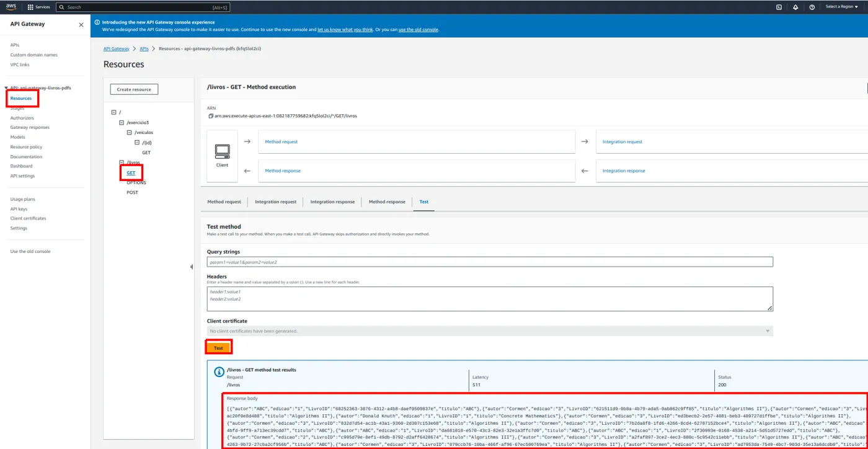868x449 pixels.
Task: Click the info icon in the blue banner
Action: [x=97, y=22]
